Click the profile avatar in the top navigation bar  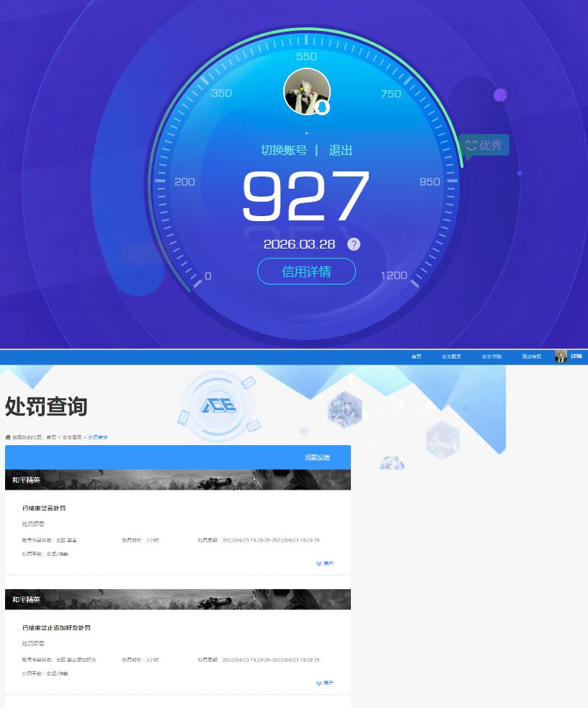[561, 356]
